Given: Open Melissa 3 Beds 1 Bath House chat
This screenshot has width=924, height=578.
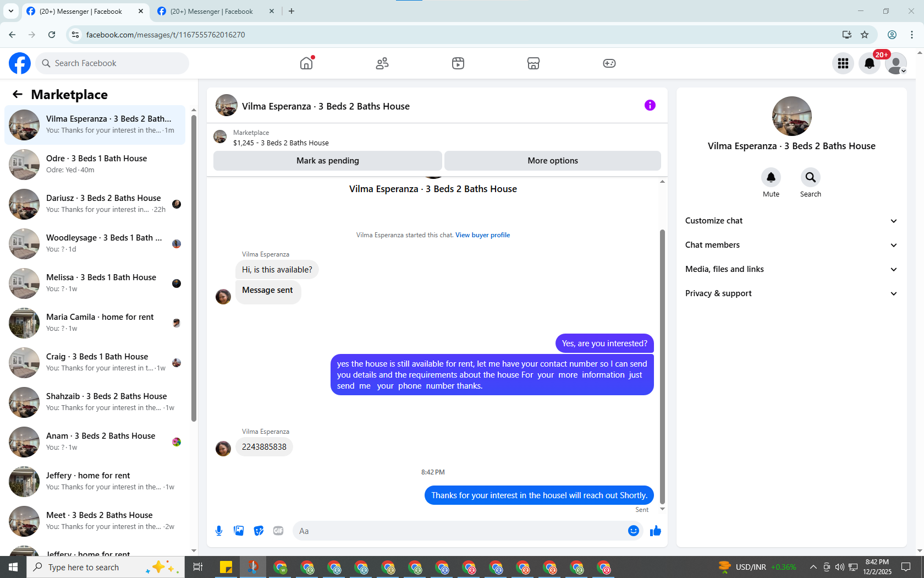Looking at the screenshot, I should tap(95, 283).
